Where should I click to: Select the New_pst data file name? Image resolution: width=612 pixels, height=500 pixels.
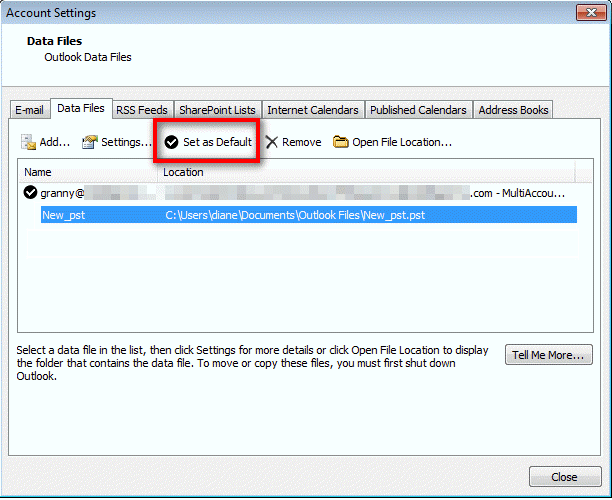(x=64, y=215)
